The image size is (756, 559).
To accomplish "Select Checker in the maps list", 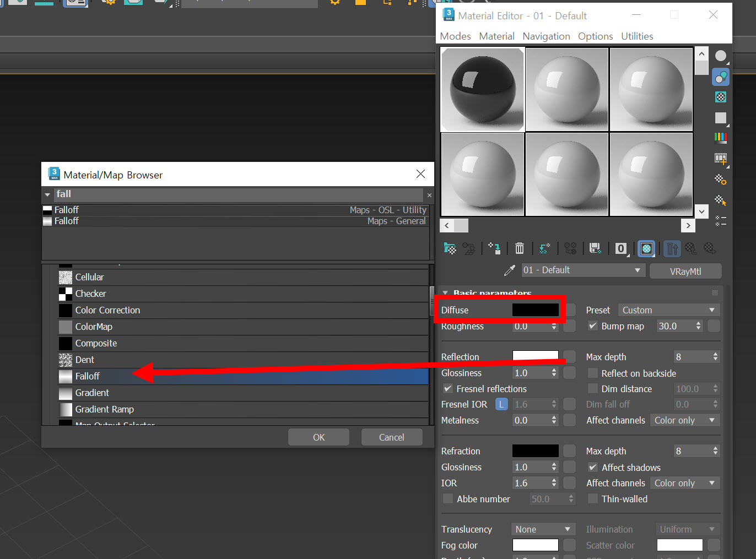I will pos(243,294).
